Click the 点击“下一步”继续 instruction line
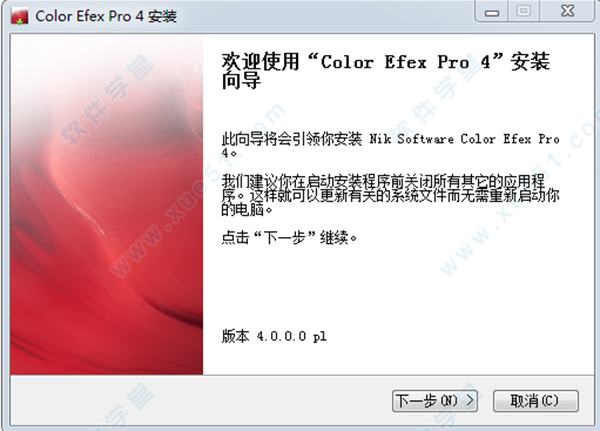 click(x=289, y=238)
